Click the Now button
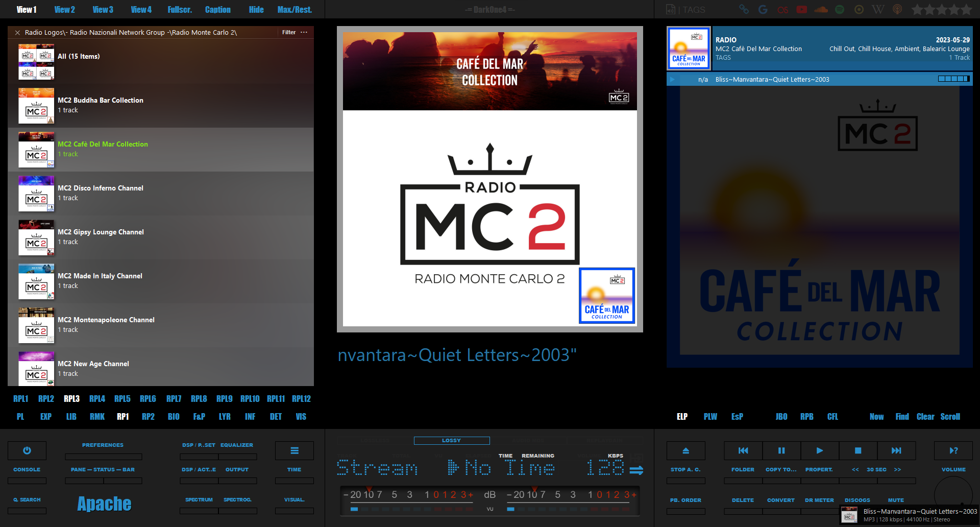 pyautogui.click(x=877, y=417)
